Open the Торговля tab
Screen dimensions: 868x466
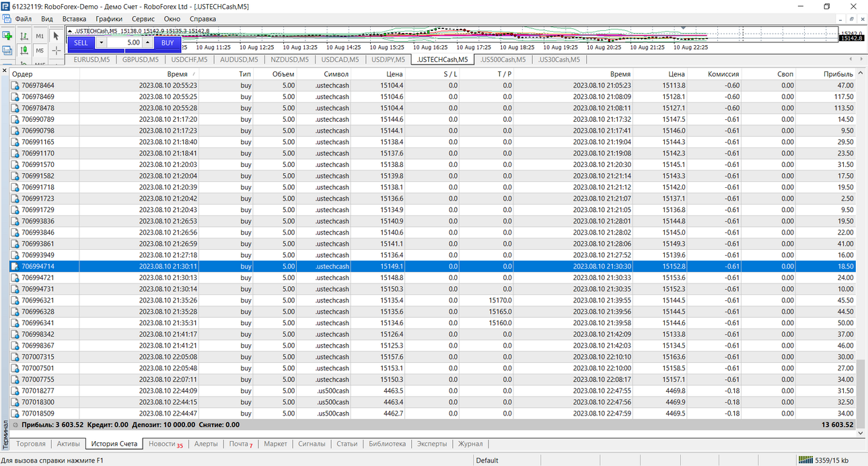point(31,444)
